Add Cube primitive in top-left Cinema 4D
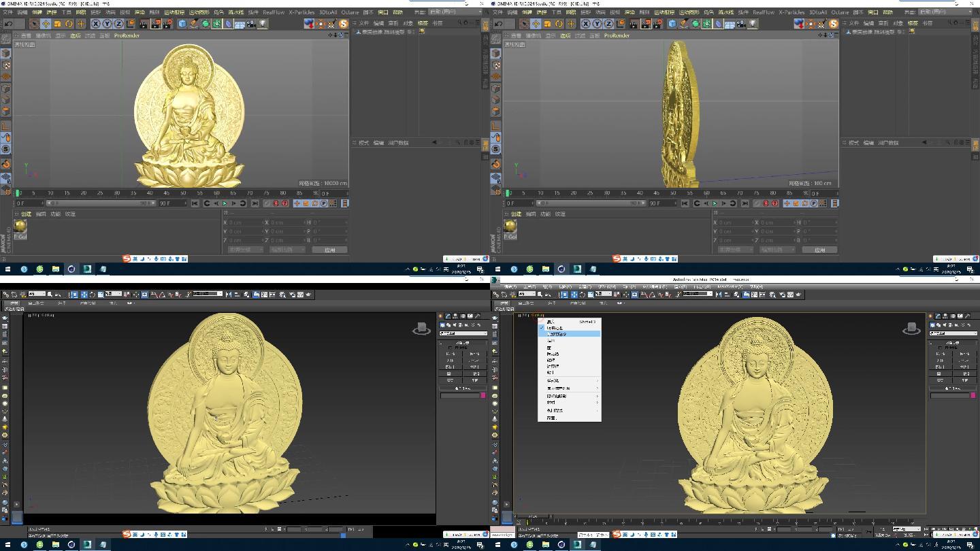Screen dimensions: 980x551 182,24
